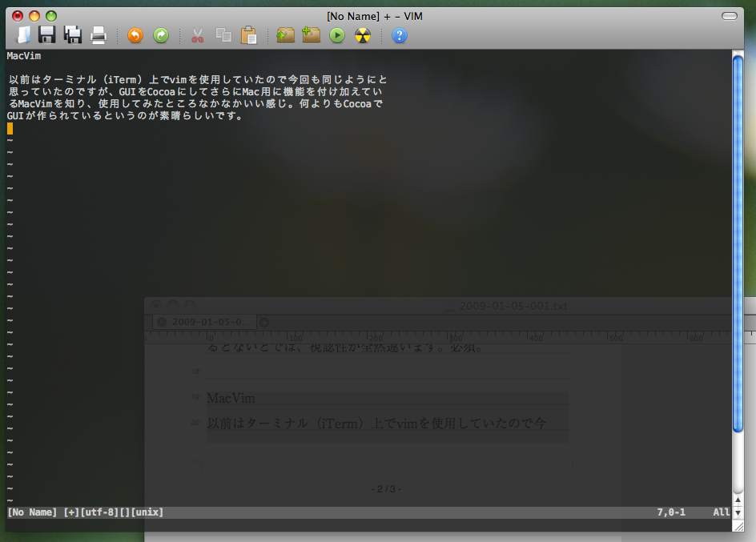756x542 pixels.
Task: Open Help with the blue question mark
Action: 399,35
